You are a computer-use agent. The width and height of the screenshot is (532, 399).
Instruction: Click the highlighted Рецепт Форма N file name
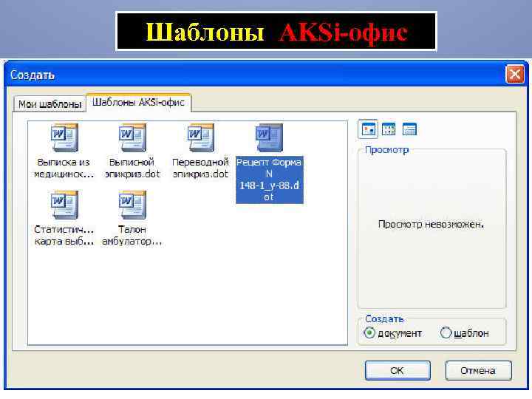pos(270,180)
